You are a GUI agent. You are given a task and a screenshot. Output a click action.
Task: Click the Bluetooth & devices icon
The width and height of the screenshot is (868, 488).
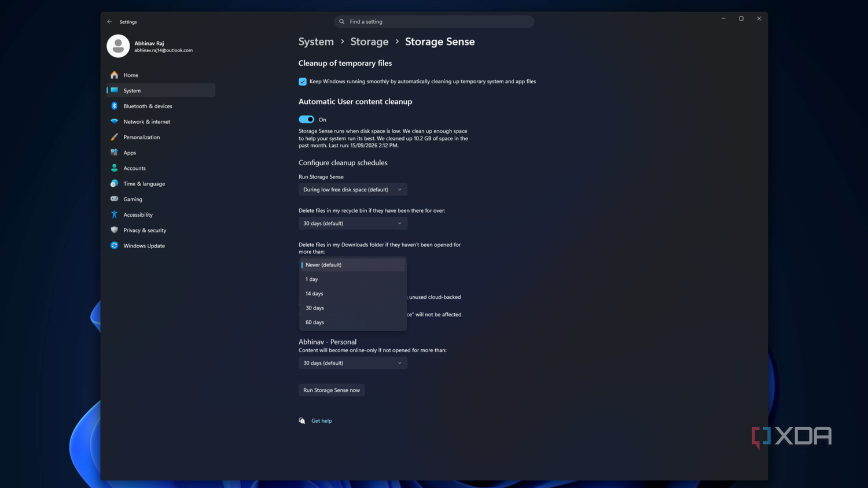tap(114, 106)
